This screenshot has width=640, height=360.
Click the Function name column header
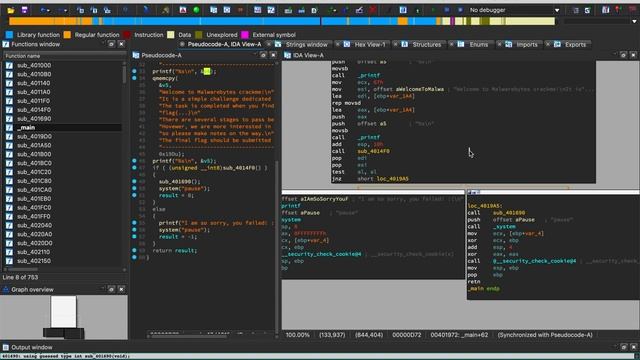(x=63, y=56)
